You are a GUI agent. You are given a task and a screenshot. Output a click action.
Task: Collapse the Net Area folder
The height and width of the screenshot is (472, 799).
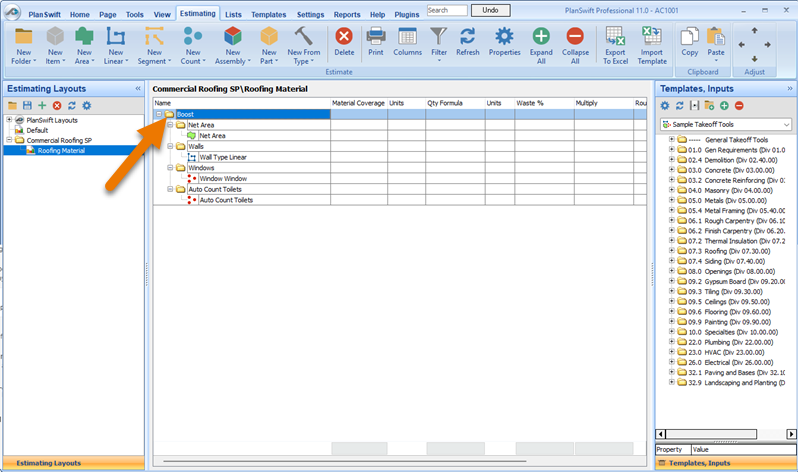(x=170, y=125)
